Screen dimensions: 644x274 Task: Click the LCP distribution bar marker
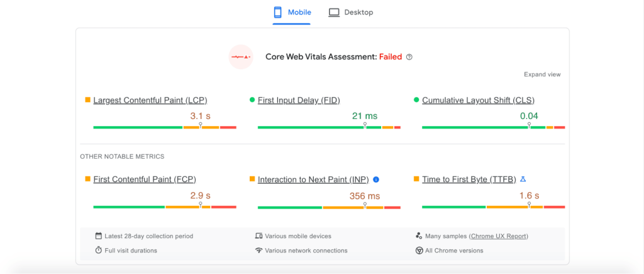pos(200,126)
